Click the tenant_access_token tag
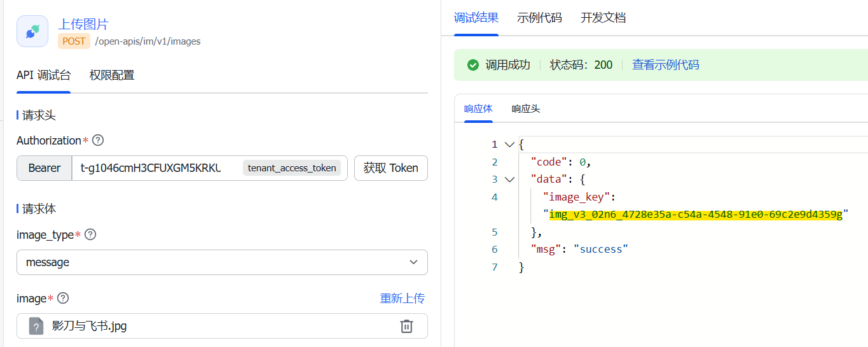The image size is (868, 347). [292, 168]
